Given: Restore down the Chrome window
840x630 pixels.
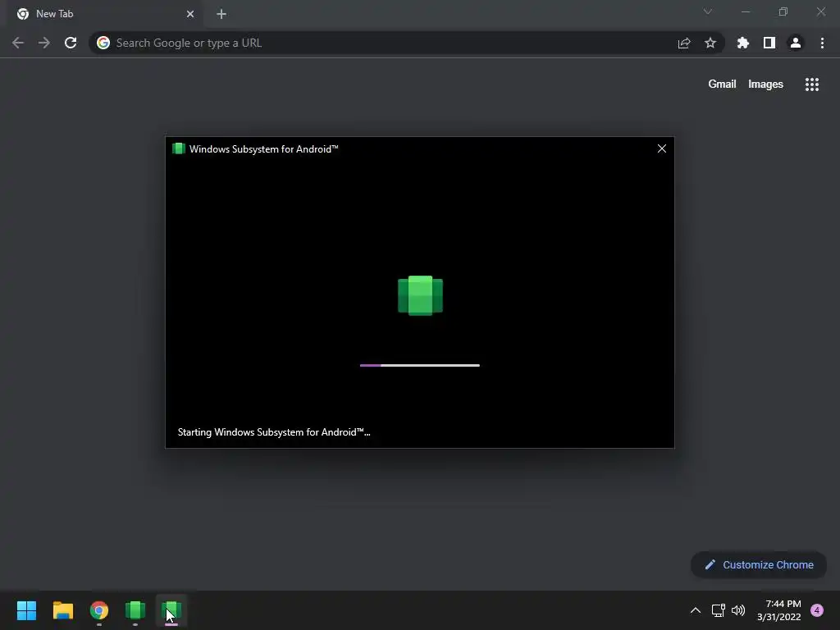Looking at the screenshot, I should [x=783, y=11].
